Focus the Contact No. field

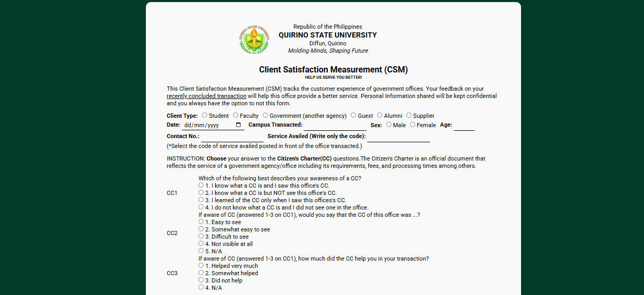coord(232,137)
